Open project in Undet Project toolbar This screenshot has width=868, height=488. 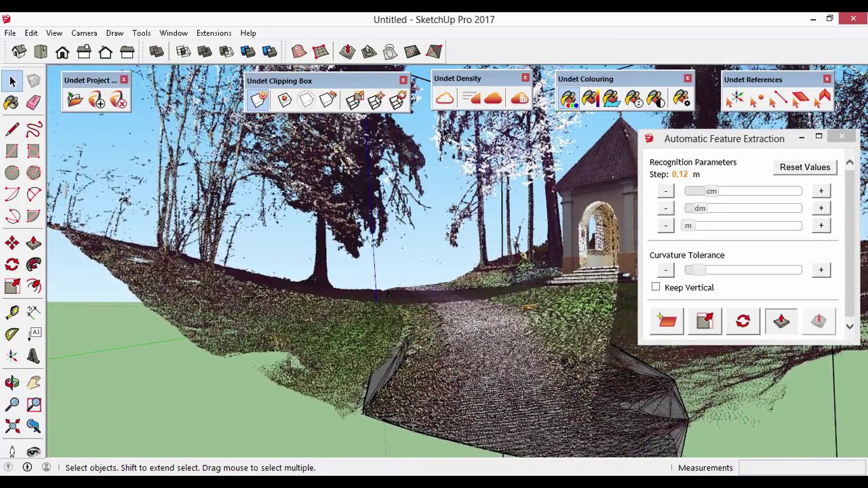point(75,100)
